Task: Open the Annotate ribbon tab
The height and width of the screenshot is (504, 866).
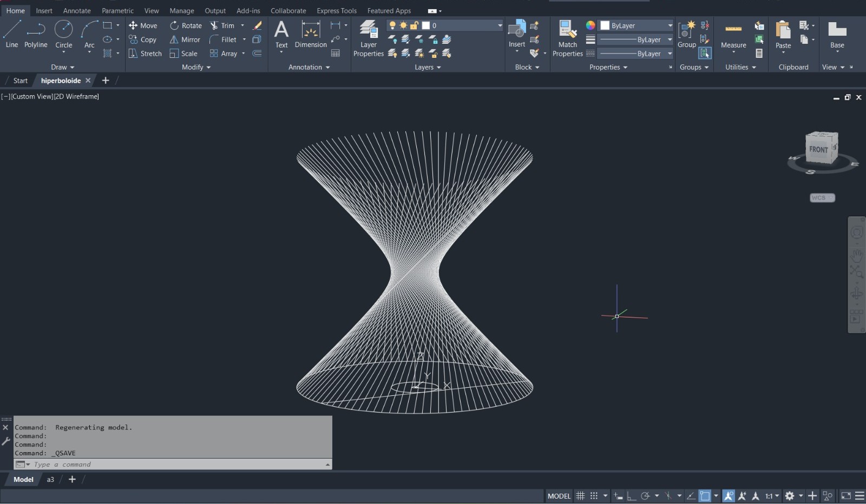Action: pyautogui.click(x=77, y=10)
